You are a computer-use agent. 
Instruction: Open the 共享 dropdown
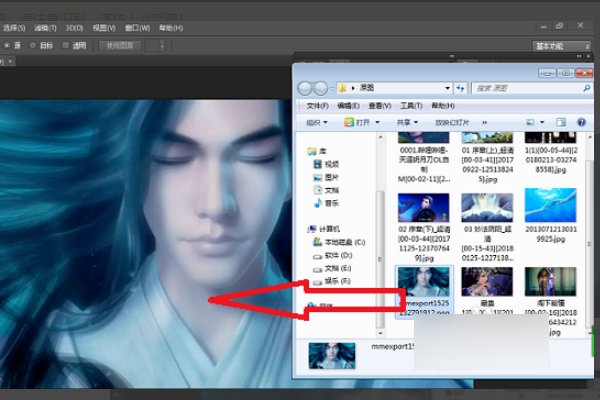pyautogui.click(x=407, y=122)
